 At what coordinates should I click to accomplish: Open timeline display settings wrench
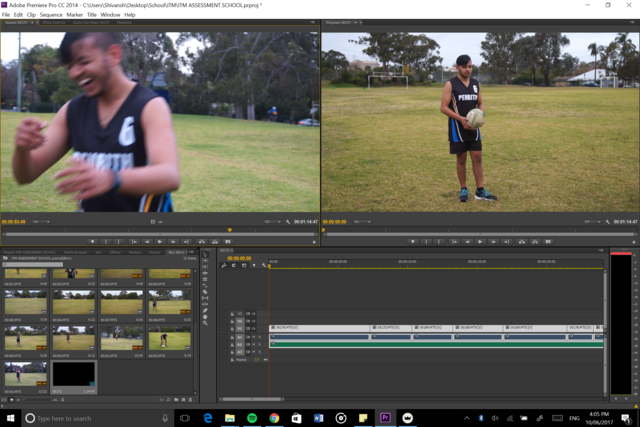pyautogui.click(x=264, y=265)
